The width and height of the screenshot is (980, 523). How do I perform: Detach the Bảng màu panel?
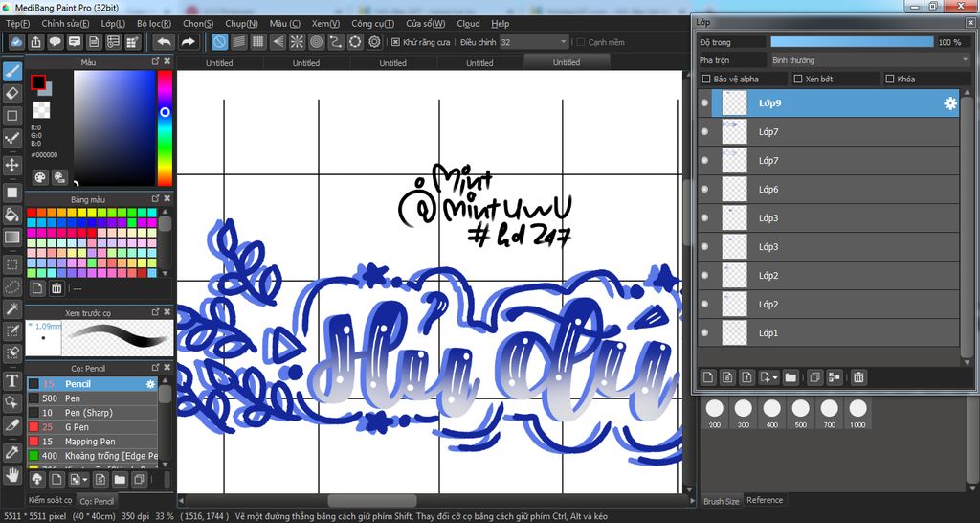156,198
